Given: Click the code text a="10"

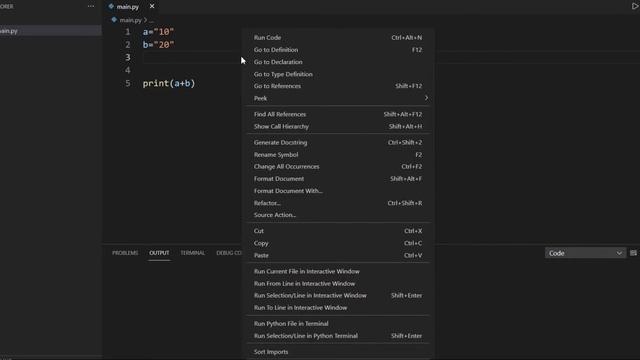Looking at the screenshot, I should (x=158, y=32).
